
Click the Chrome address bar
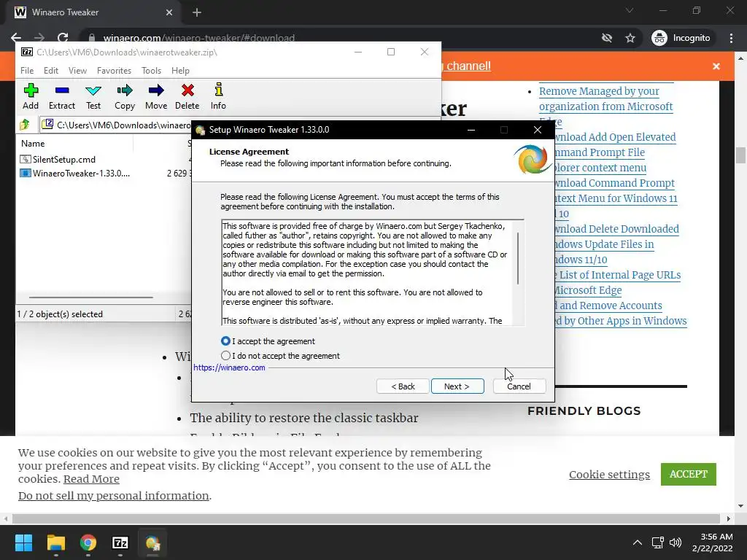pyautogui.click(x=198, y=38)
